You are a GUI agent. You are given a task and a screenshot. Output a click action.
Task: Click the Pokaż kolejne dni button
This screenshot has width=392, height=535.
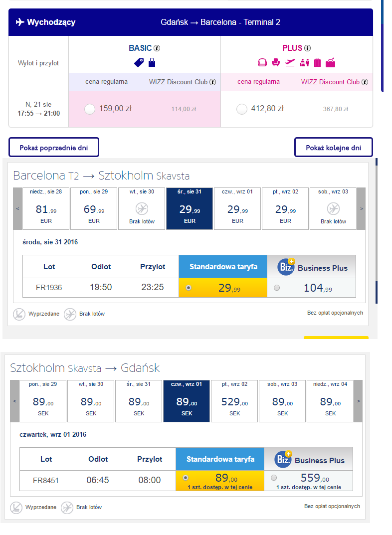pos(333,148)
